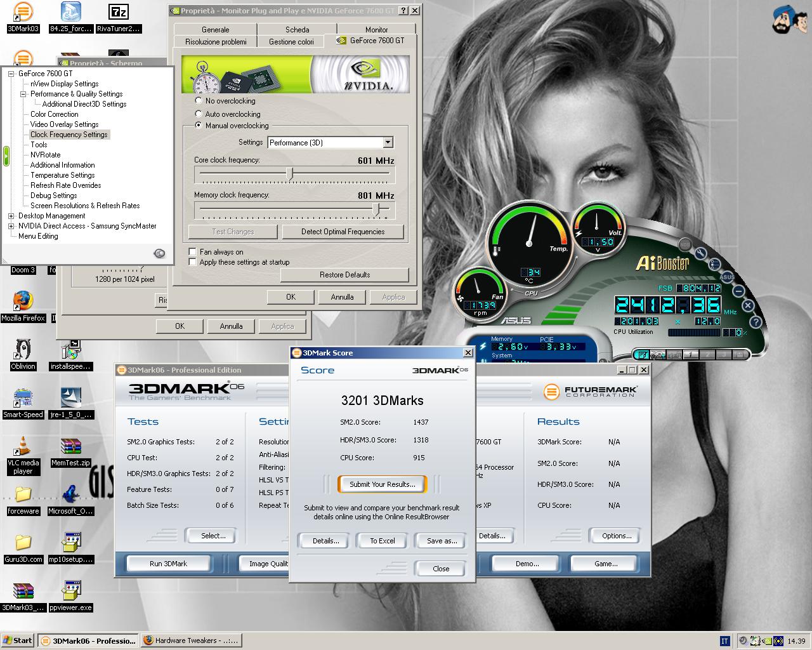
Task: Click the AiBooster ASUS logo button
Action: [x=727, y=277]
